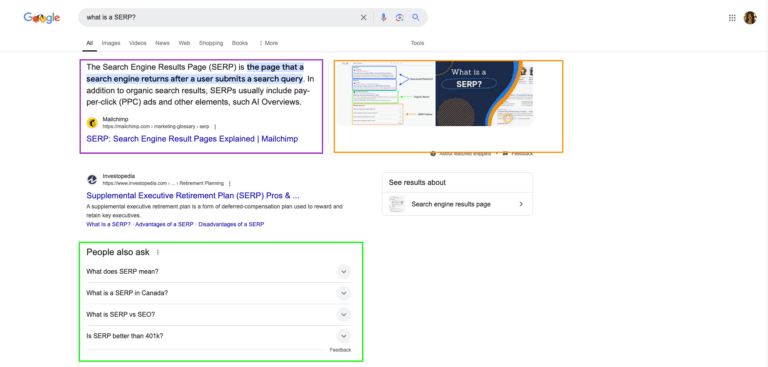
Task: Open the Google apps grid icon
Action: click(x=732, y=18)
